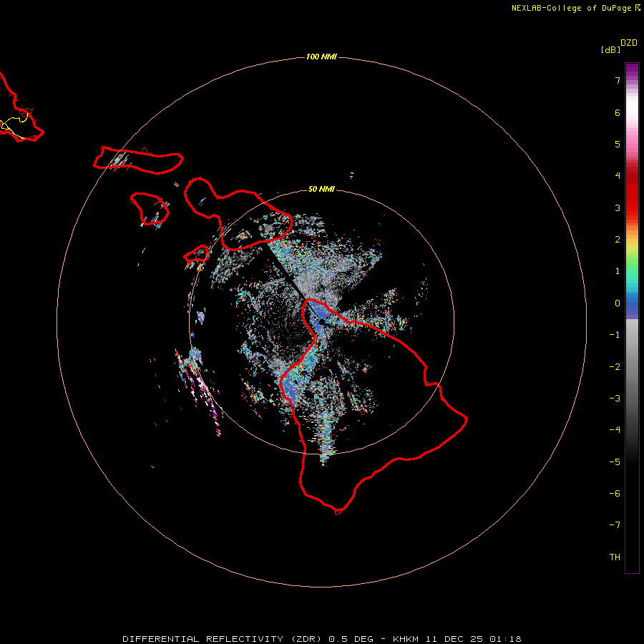Screen dimensions: 644x644
Task: Click the 6 value on color scale
Action: 618,112
